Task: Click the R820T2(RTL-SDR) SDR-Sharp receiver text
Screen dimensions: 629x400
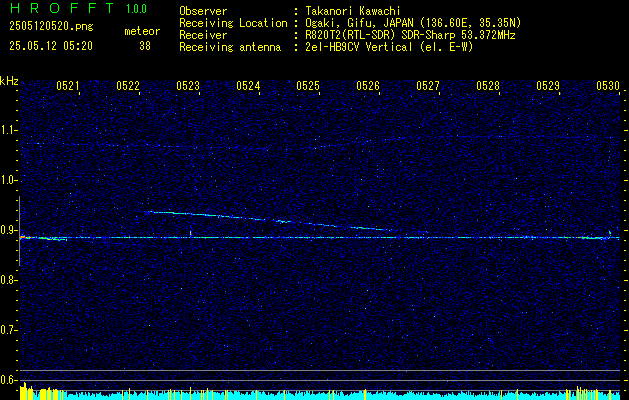Action: tap(410, 35)
